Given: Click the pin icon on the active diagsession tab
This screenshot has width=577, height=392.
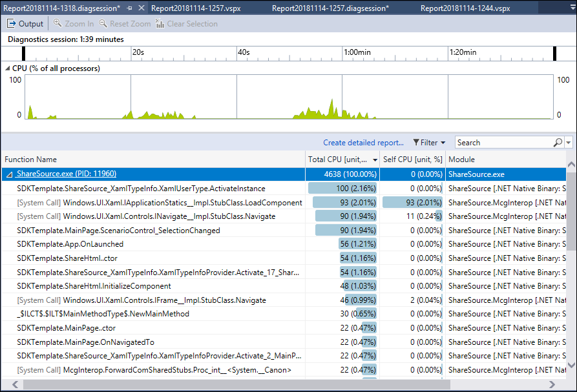Looking at the screenshot, I should [x=129, y=8].
